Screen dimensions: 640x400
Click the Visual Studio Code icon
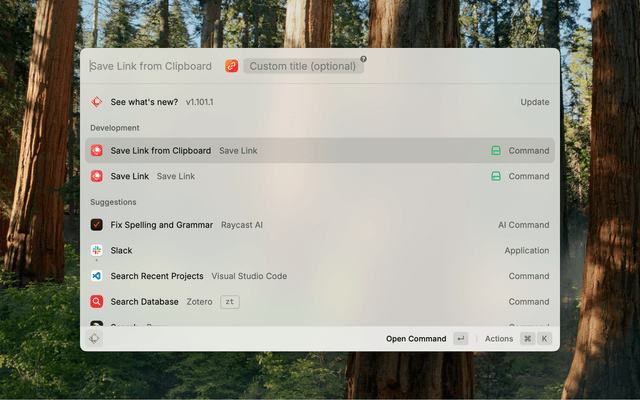[x=97, y=276]
